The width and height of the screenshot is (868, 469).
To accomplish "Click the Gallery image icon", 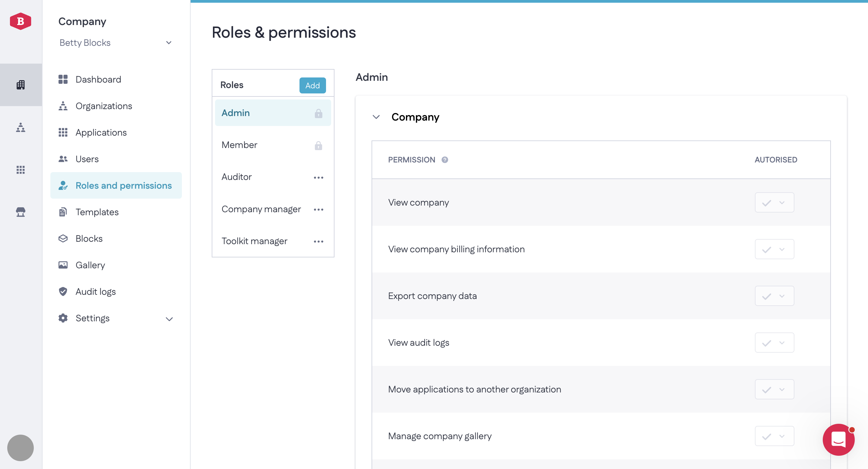I will click(x=63, y=265).
